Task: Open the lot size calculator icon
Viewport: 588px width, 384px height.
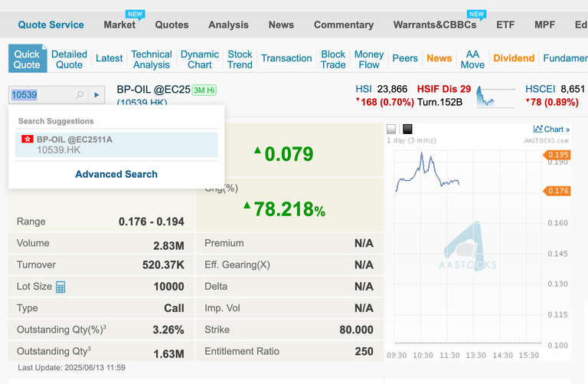Action: tap(60, 287)
